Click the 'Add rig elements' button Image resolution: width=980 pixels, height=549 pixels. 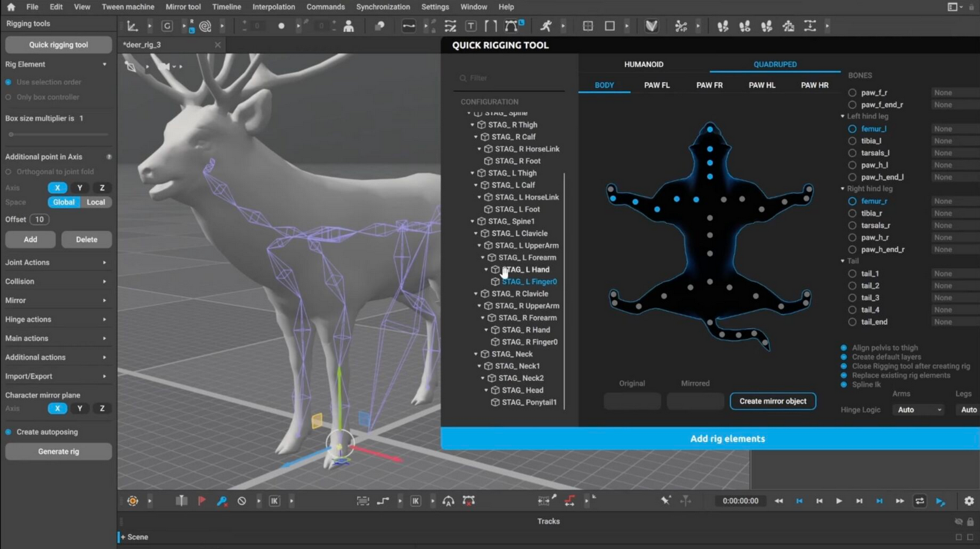pos(727,438)
